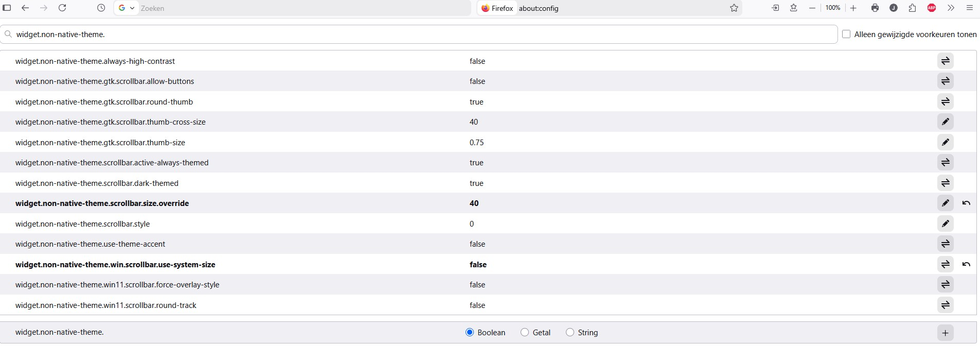Open the Google search engine dropdown

click(126, 8)
